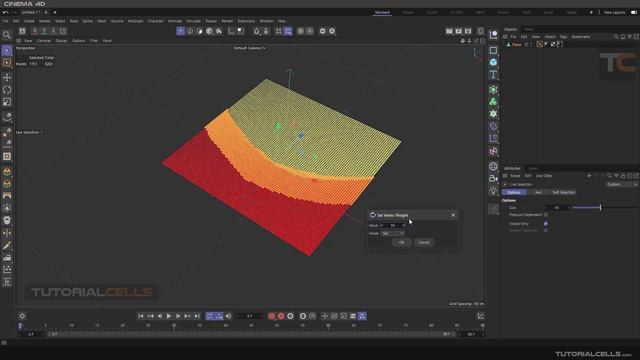Image resolution: width=640 pixels, height=360 pixels.
Task: Click OK in Set Vertex Weight dialog
Action: coord(401,242)
